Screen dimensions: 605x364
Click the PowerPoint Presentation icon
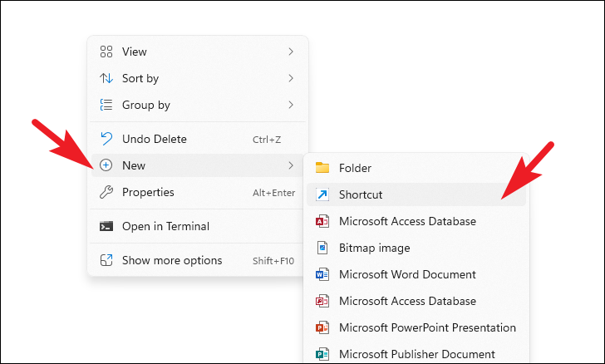tap(322, 327)
